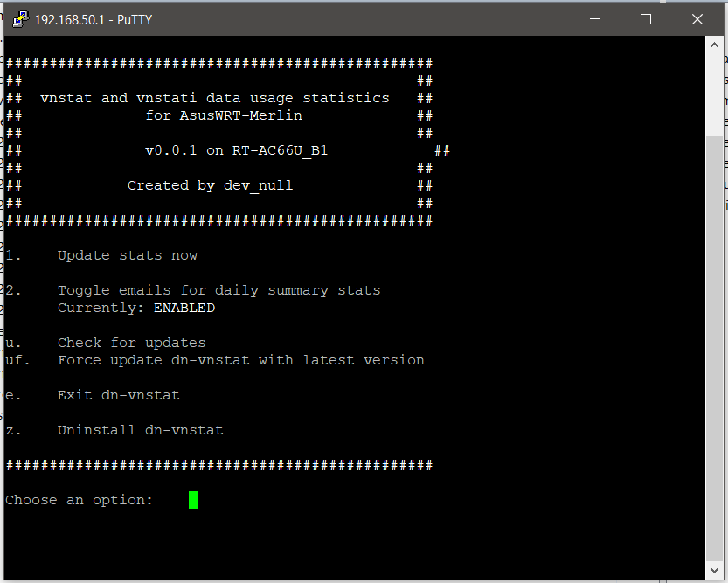
Task: Maximize the PuTTY window
Action: (645, 19)
